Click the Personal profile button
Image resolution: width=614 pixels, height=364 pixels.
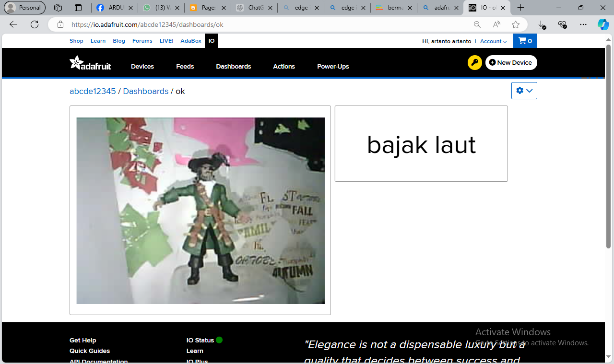tap(24, 8)
